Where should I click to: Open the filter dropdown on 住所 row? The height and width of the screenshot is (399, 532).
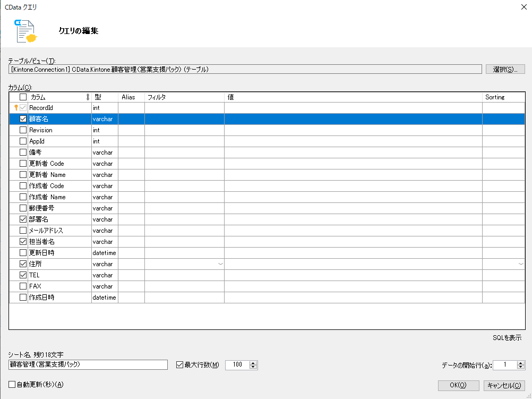[220, 264]
